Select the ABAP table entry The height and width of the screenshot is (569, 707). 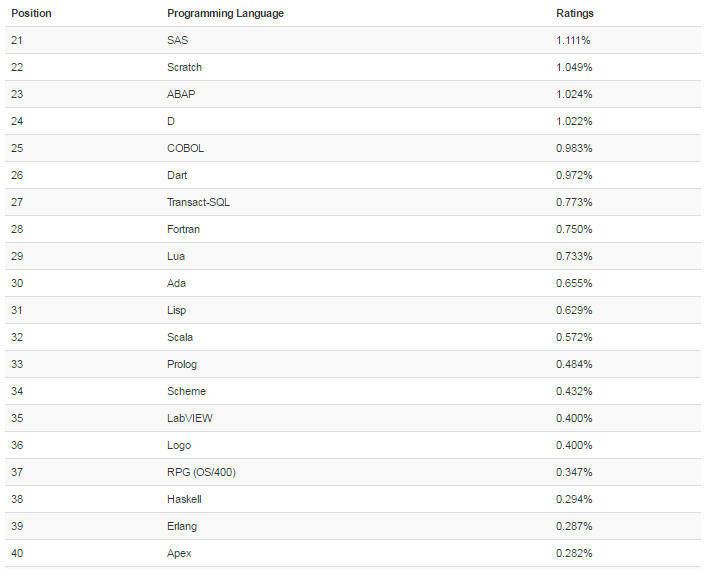click(180, 94)
